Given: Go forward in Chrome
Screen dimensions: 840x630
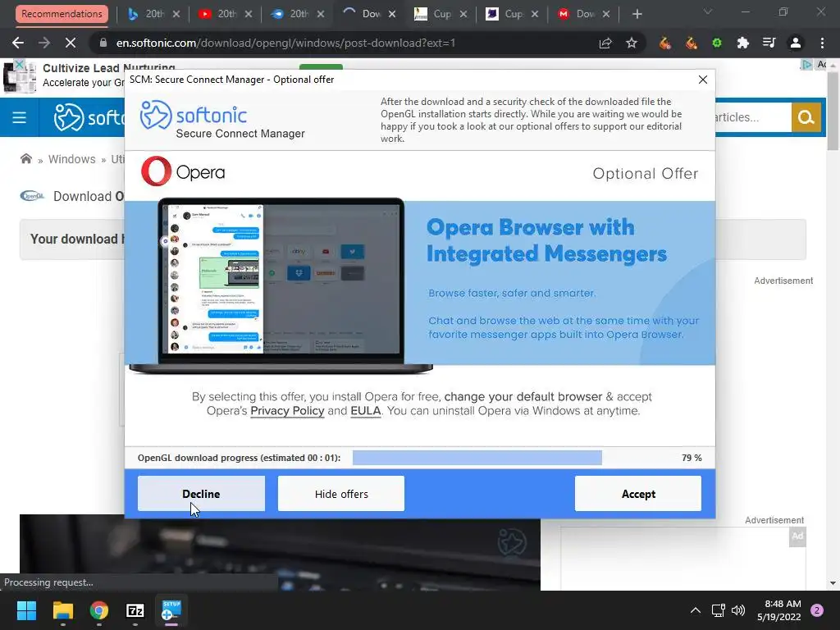Looking at the screenshot, I should pyautogui.click(x=44, y=43).
